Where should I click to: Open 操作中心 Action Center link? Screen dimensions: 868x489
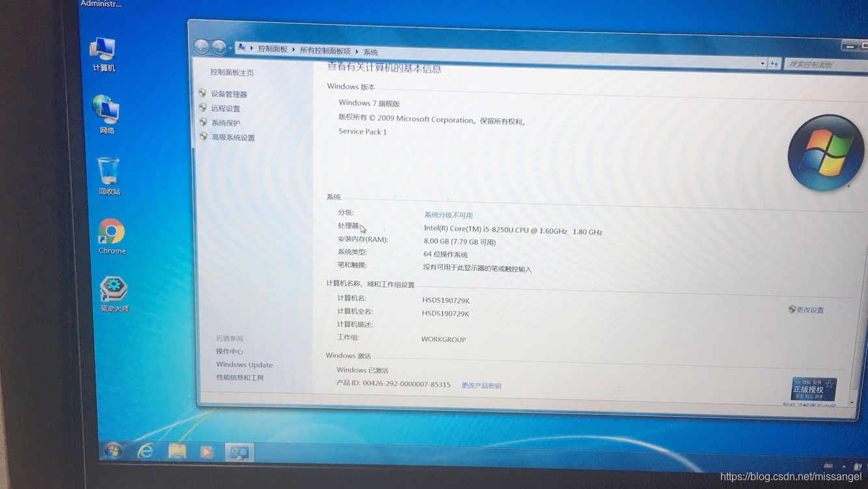[x=230, y=352]
